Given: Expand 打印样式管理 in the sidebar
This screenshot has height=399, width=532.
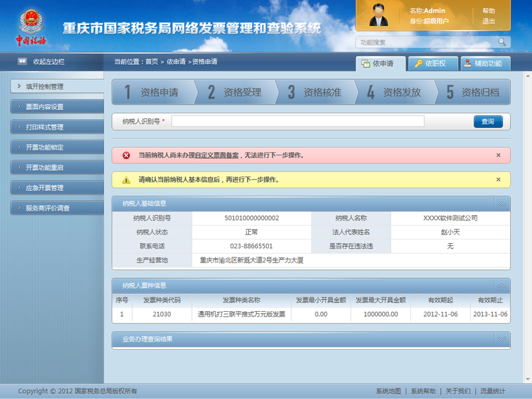Looking at the screenshot, I should point(57,127).
